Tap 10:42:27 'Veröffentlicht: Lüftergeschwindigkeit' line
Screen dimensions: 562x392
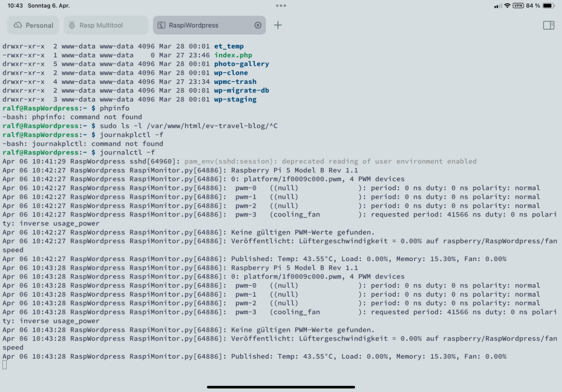pyautogui.click(x=279, y=245)
